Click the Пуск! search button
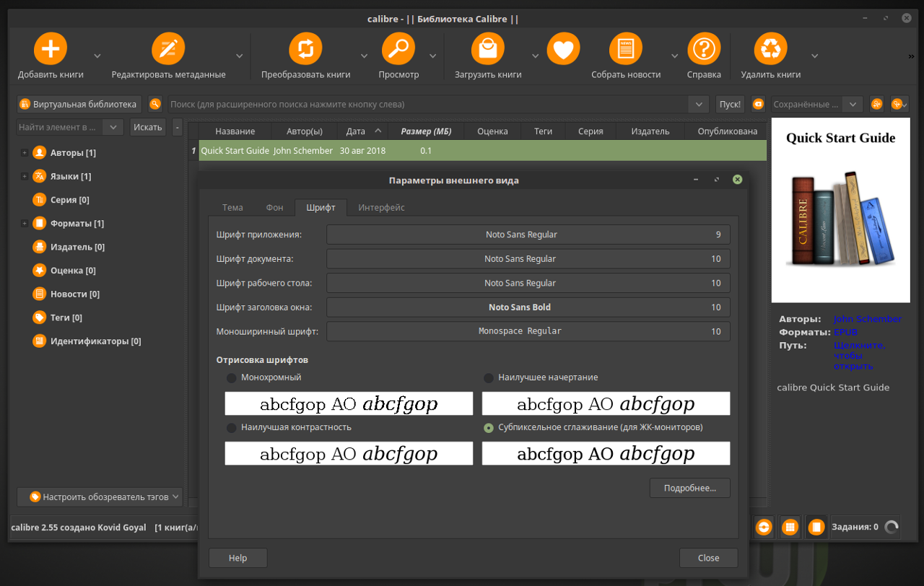The image size is (924, 586). coord(730,104)
